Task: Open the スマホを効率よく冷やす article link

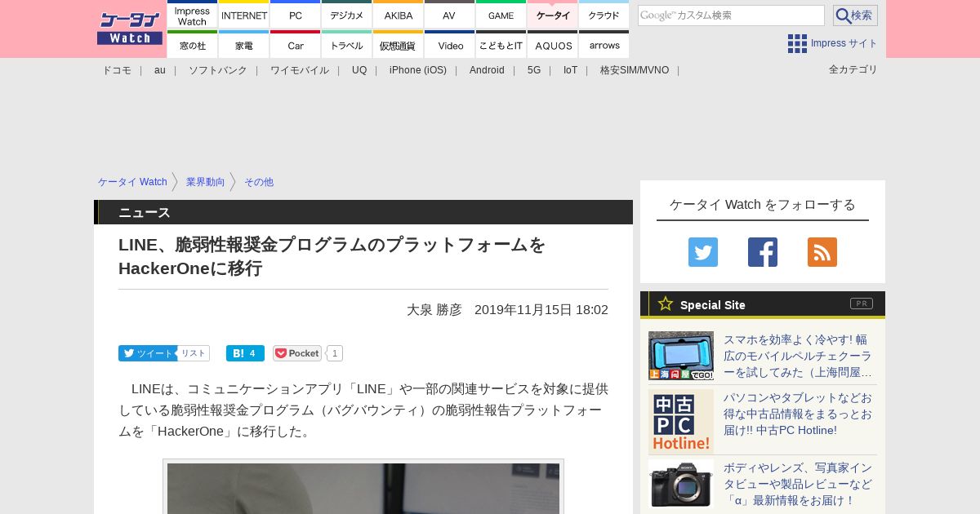Action: (799, 356)
